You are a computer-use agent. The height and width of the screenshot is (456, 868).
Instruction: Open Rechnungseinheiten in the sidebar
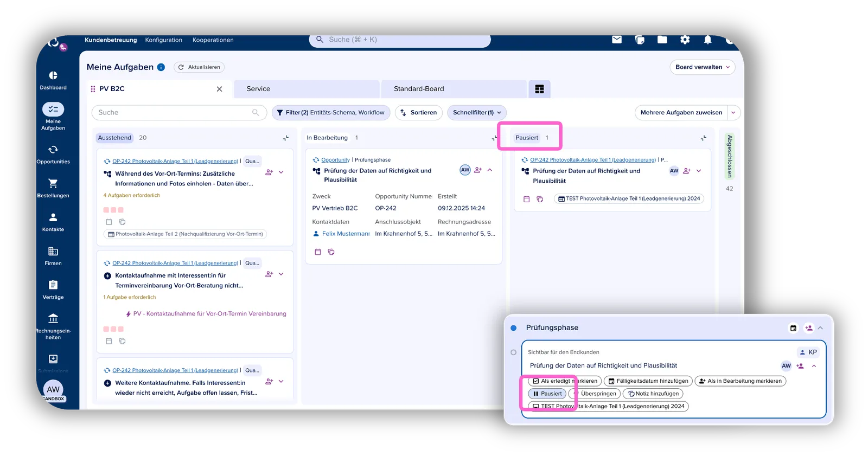pyautogui.click(x=53, y=326)
